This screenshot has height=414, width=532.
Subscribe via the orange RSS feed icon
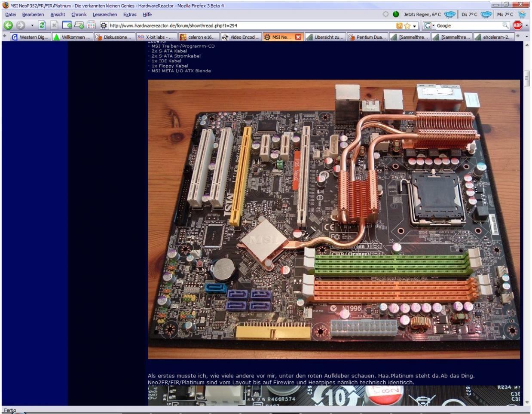click(399, 26)
